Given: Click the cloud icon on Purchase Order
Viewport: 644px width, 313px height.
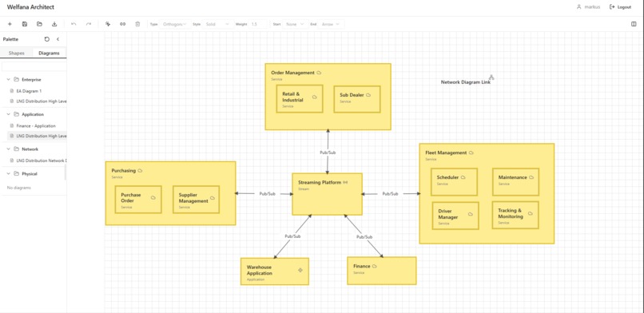Looking at the screenshot, I should point(153,198).
